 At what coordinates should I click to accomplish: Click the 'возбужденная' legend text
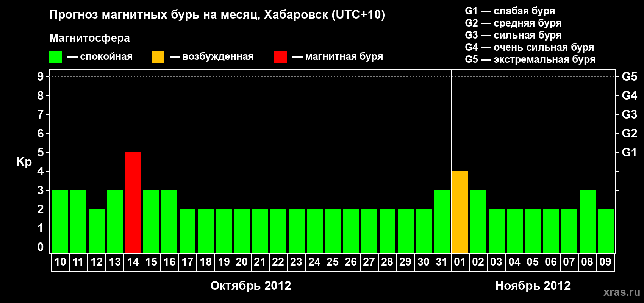218,57
